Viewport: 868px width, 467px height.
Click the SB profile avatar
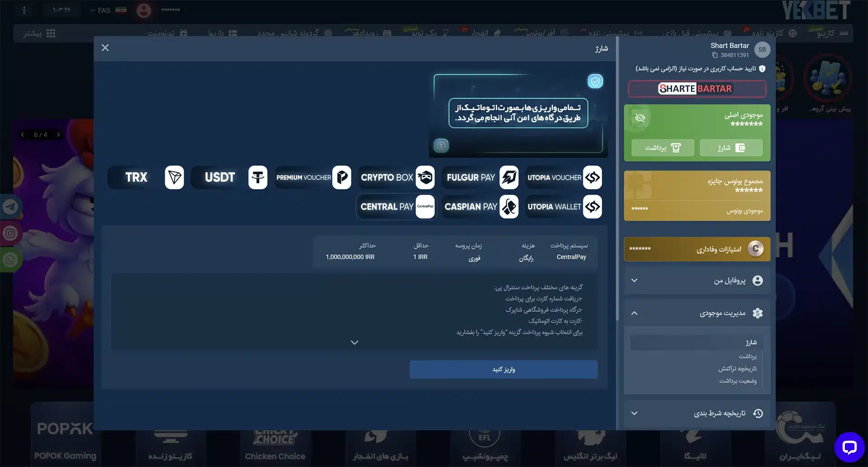point(762,50)
